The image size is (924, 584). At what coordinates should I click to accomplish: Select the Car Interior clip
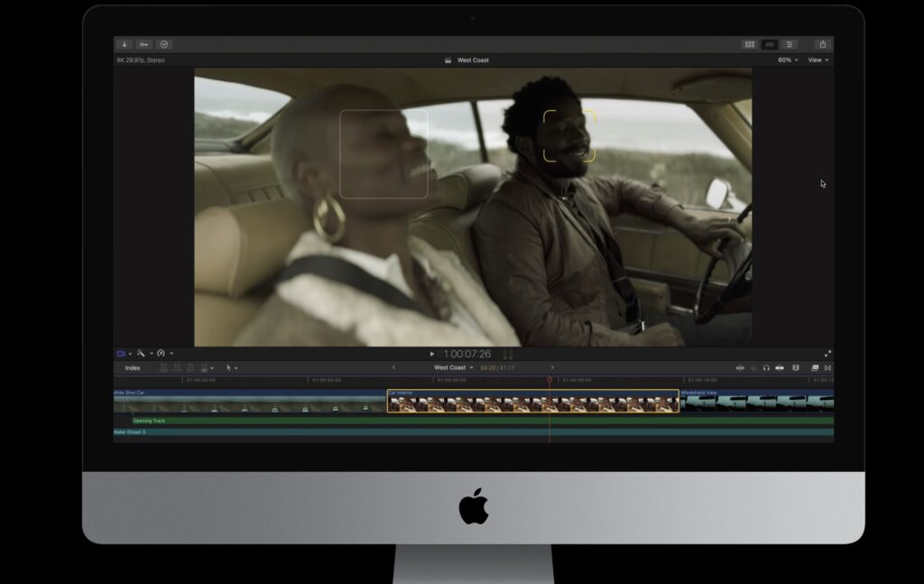532,401
